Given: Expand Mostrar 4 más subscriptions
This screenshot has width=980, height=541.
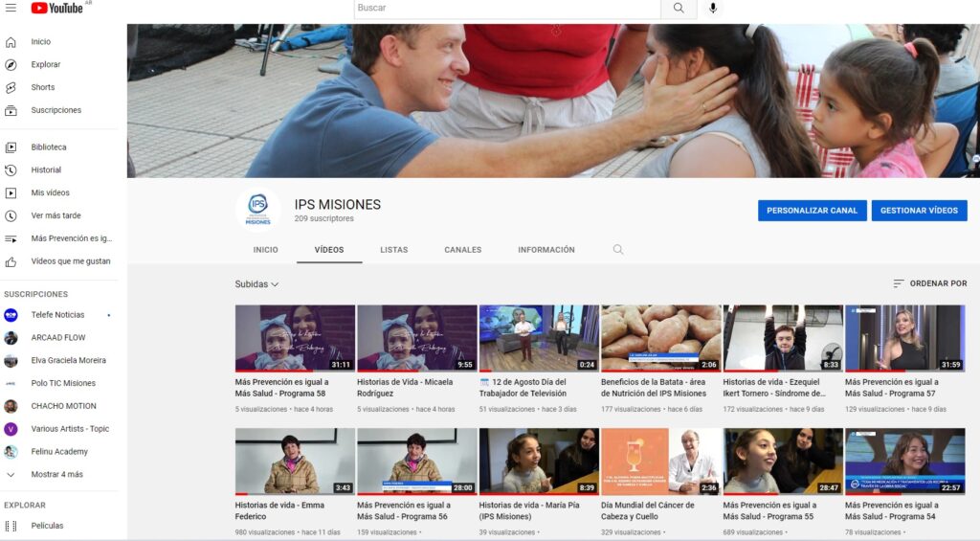Looking at the screenshot, I should pyautogui.click(x=58, y=475).
